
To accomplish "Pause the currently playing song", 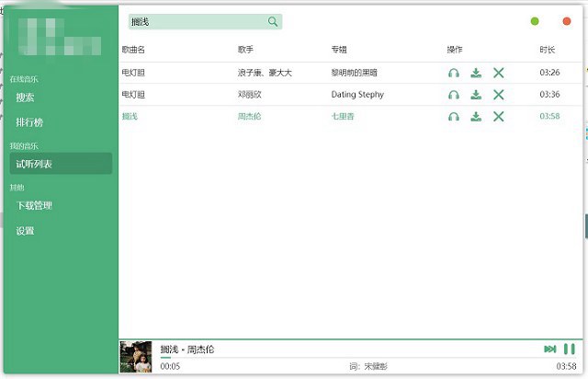I will [570, 350].
